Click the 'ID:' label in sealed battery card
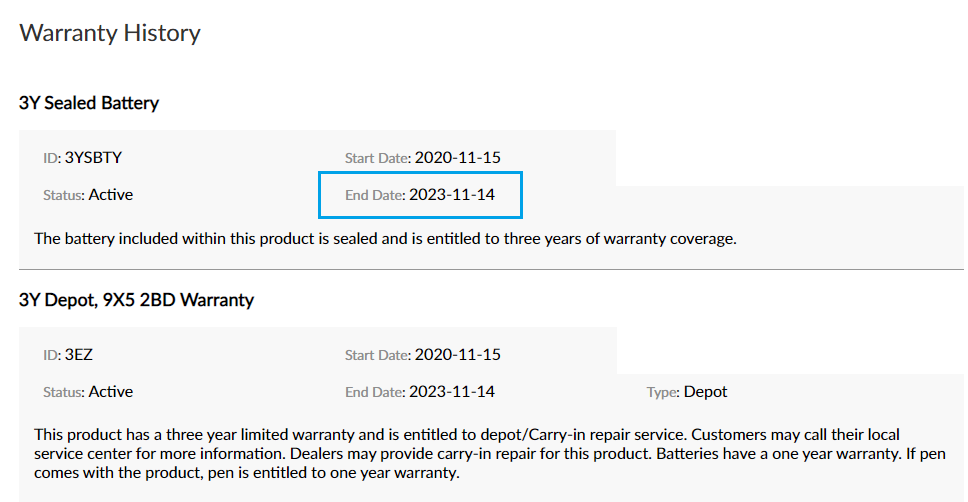This screenshot has height=502, width=968. (52, 159)
